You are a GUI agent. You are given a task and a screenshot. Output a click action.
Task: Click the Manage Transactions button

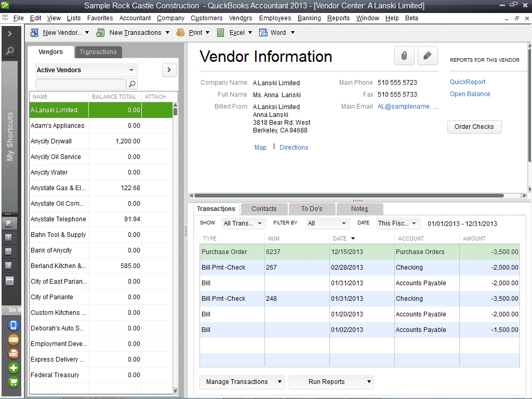pyautogui.click(x=237, y=382)
